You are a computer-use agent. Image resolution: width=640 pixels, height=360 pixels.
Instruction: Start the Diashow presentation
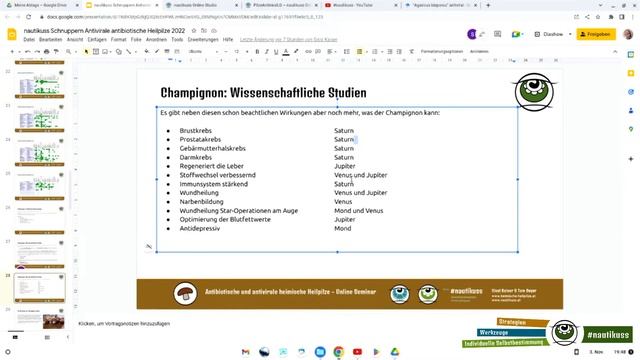[549, 34]
